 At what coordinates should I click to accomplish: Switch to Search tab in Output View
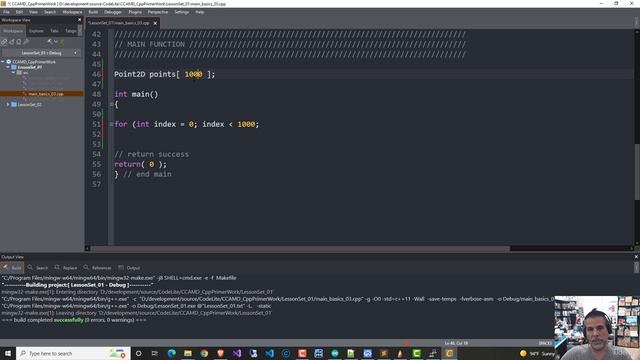(38, 268)
